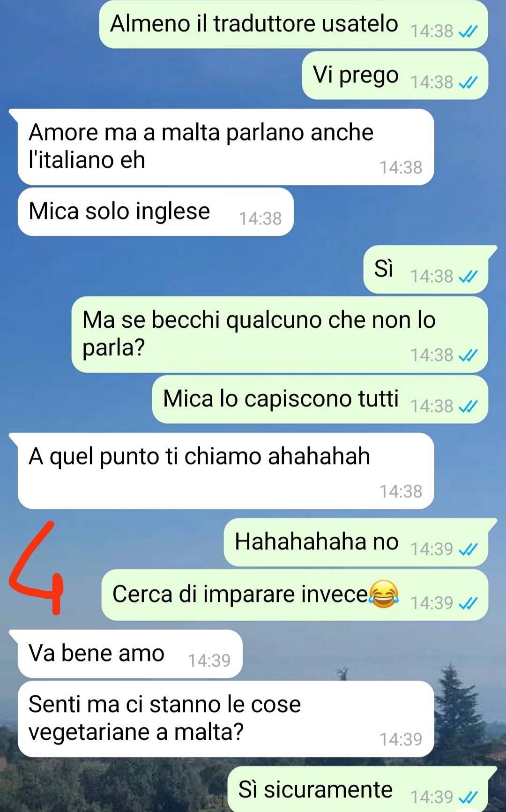Viewport: 506px width, 812px height.
Task: Select the vegetarian food question message
Action: [x=226, y=719]
